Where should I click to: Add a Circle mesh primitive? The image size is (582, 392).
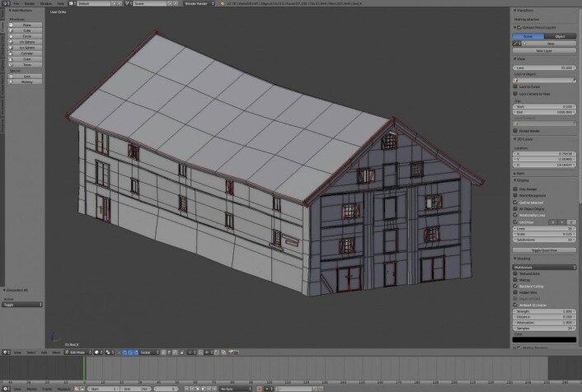(x=26, y=36)
